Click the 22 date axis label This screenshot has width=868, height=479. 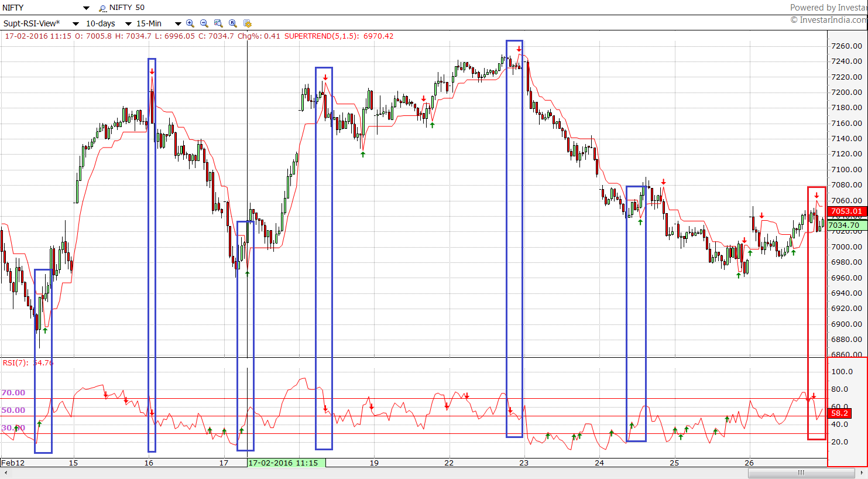(x=448, y=463)
